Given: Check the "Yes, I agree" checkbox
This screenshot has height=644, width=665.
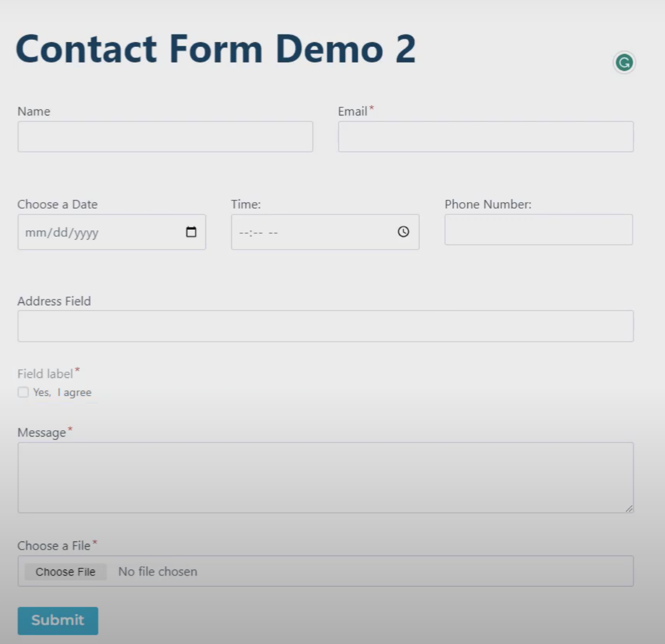Looking at the screenshot, I should tap(23, 392).
